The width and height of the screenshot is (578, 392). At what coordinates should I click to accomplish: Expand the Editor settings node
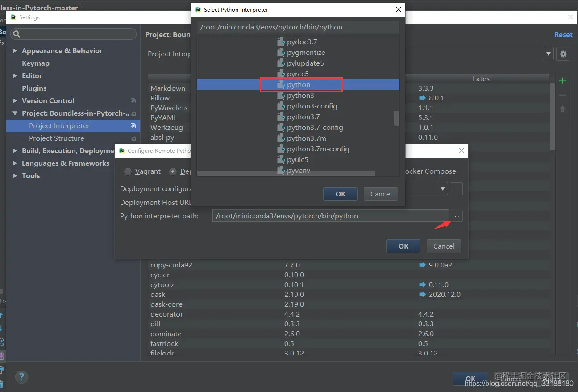point(15,76)
